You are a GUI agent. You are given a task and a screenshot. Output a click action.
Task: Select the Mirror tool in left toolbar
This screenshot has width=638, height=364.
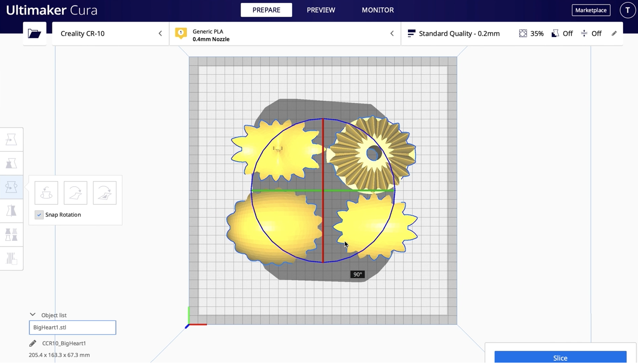coord(11,211)
